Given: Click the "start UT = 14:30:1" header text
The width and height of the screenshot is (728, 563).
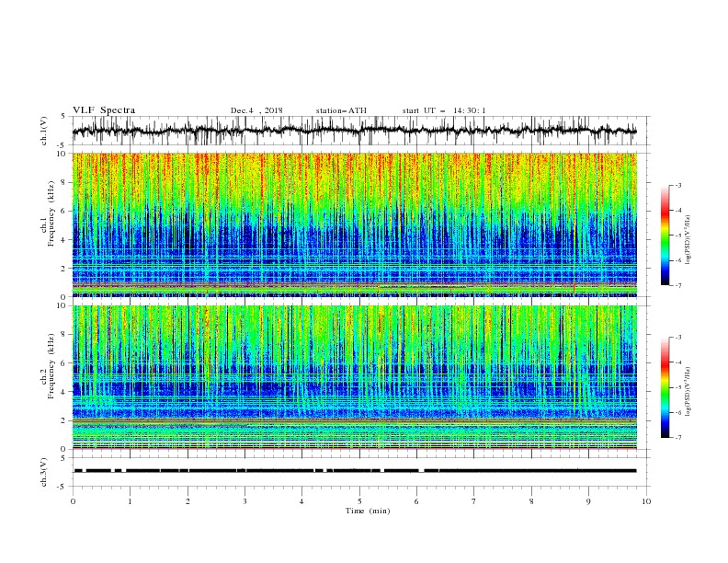Looking at the screenshot, I should pyautogui.click(x=444, y=110).
